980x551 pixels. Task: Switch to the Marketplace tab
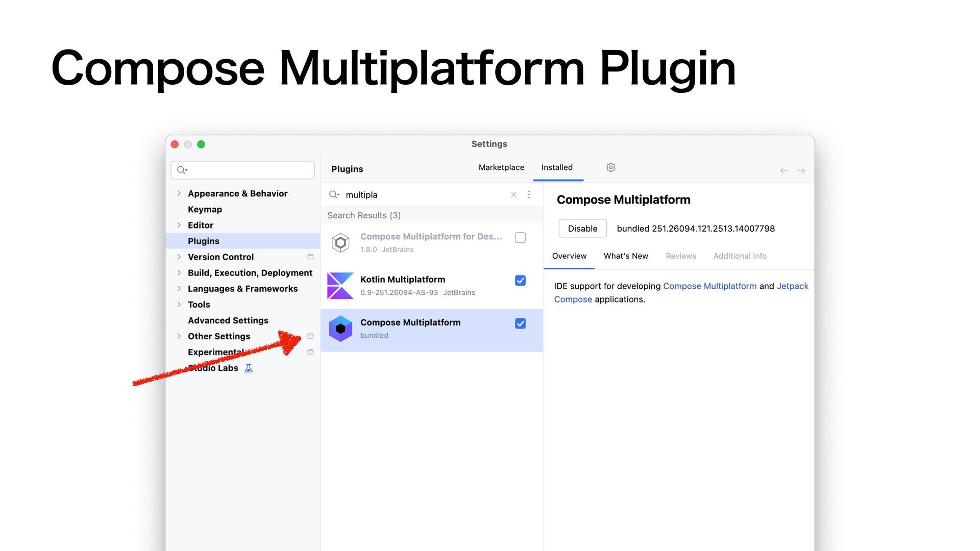point(501,167)
